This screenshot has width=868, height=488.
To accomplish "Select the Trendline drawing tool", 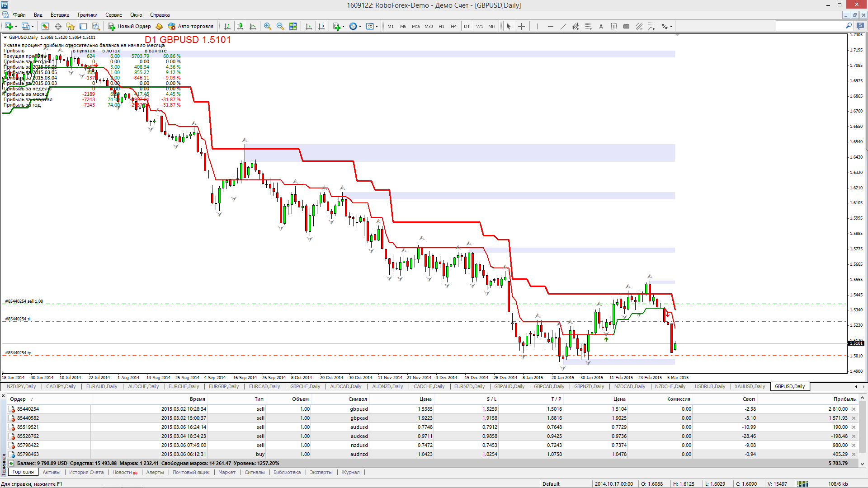I will 563,26.
